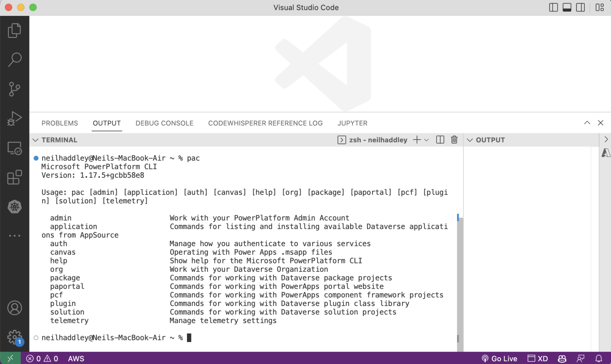This screenshot has width=611, height=364.
Task: Click the 'paportal' command row
Action: [217, 286]
